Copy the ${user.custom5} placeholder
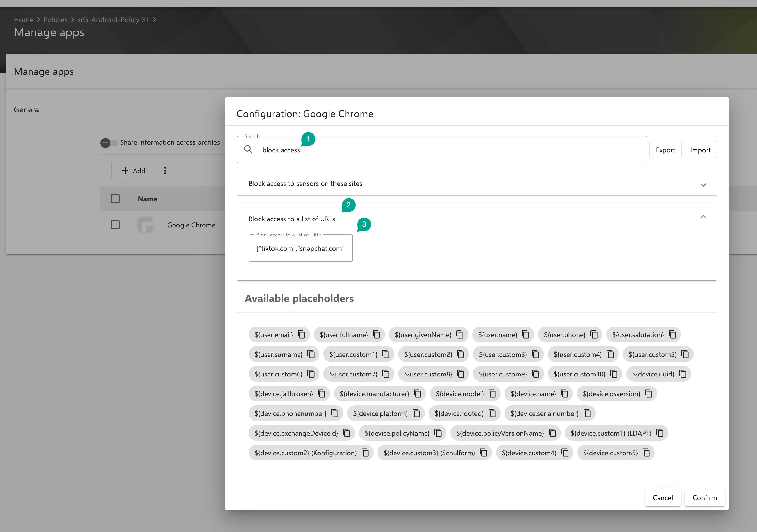Screen dimensions: 757x532 coord(685,354)
